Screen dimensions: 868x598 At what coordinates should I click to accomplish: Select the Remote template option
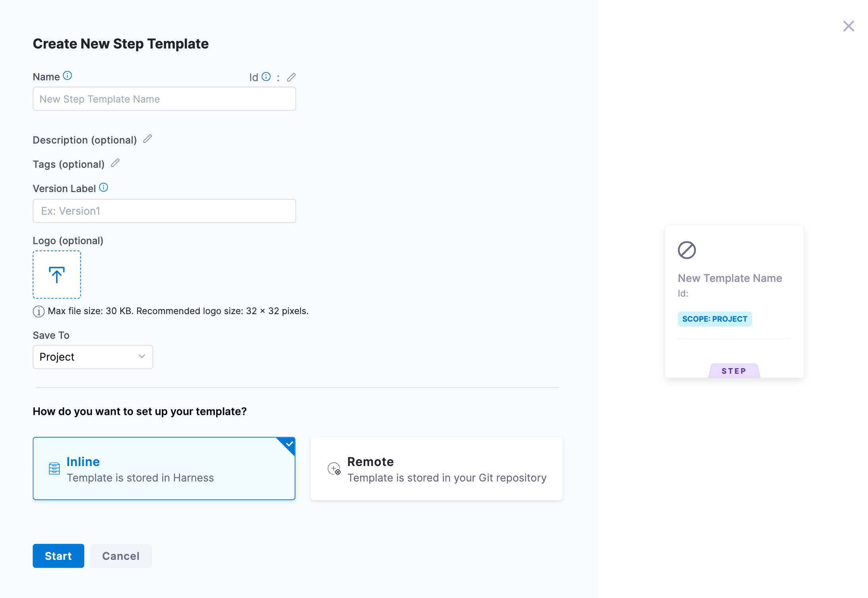pyautogui.click(x=436, y=469)
